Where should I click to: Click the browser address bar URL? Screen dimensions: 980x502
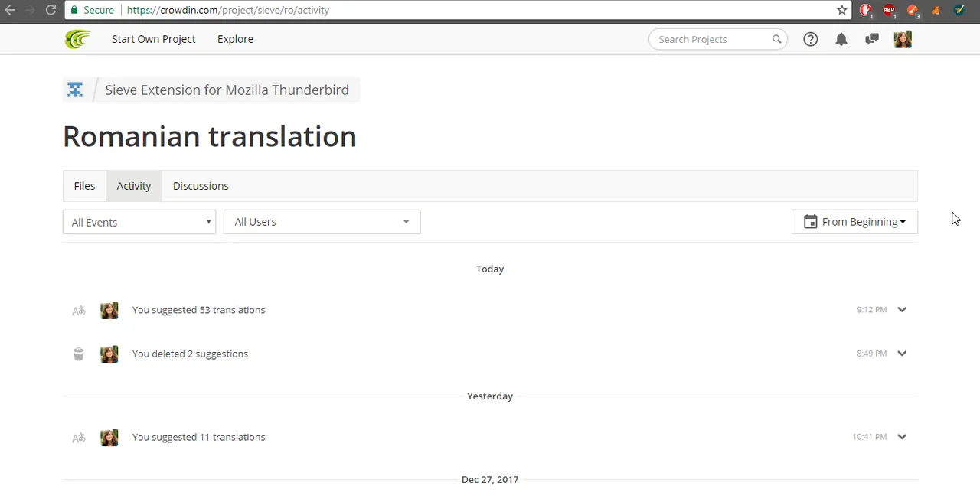pyautogui.click(x=228, y=10)
